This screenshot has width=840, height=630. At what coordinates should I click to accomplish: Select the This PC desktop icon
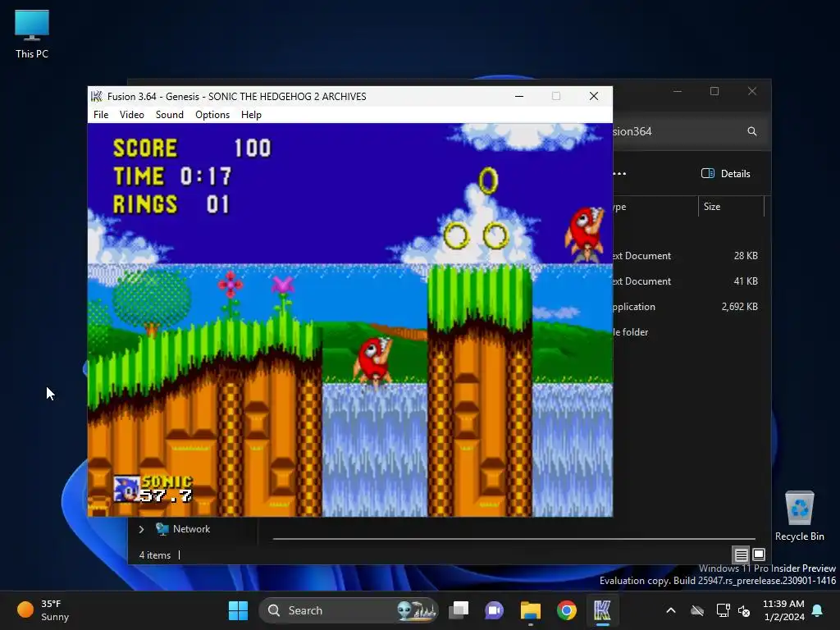pos(32,34)
